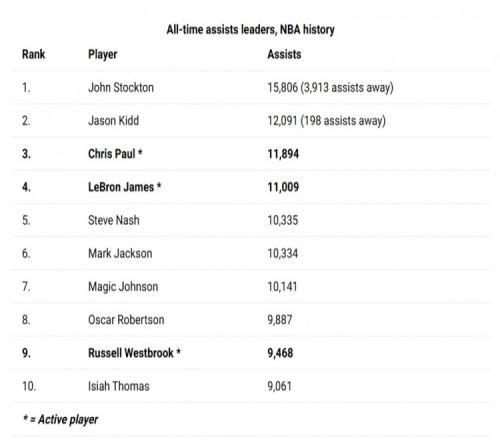Click the Isiah Thomas name
Screen dimensions: 500x440
(x=119, y=386)
